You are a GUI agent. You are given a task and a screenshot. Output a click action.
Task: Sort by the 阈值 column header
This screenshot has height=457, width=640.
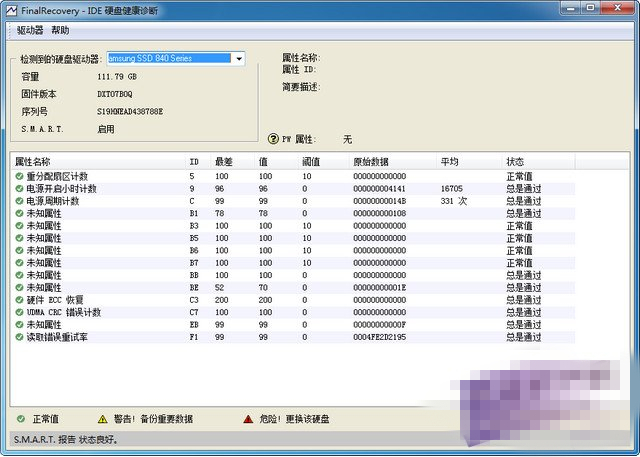click(x=323, y=162)
